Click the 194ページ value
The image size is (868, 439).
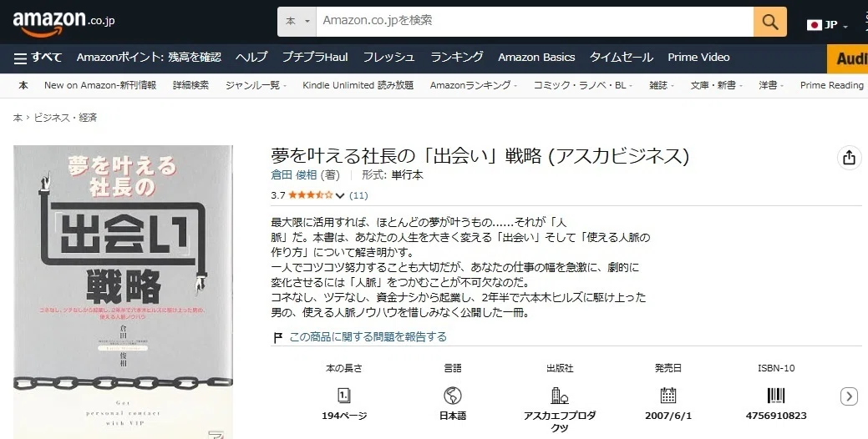344,416
